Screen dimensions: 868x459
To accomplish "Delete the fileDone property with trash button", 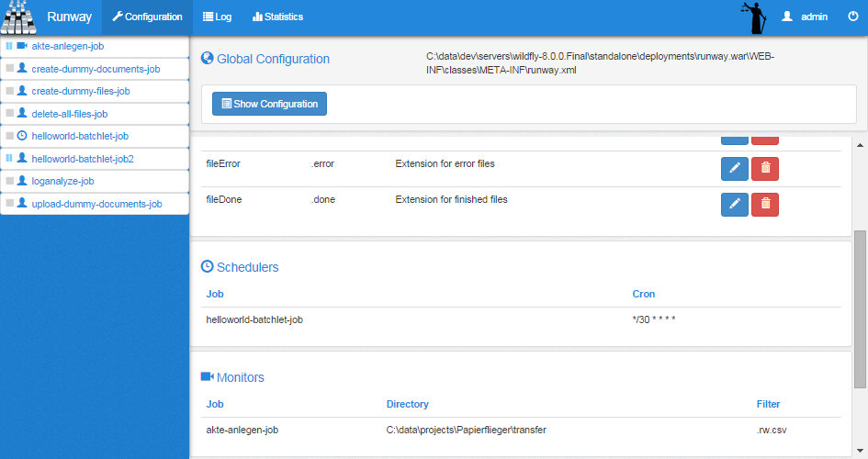I will 765,205.
